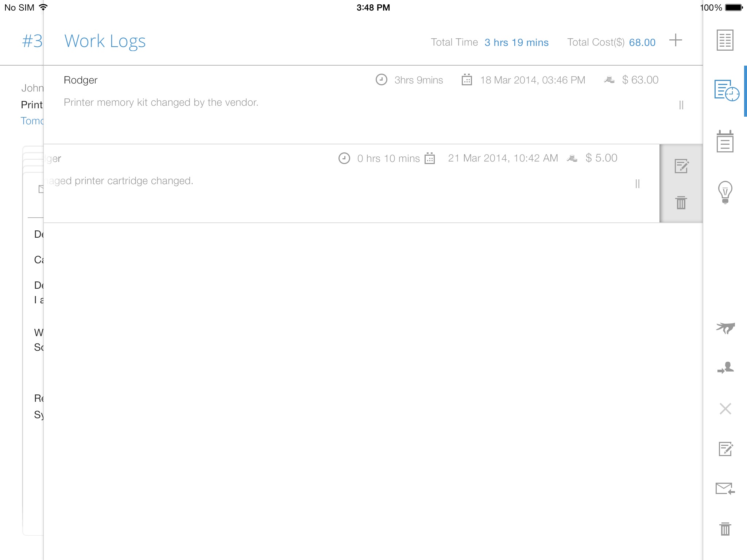
Task: Tap the Wi-Fi status icon
Action: [x=43, y=7]
